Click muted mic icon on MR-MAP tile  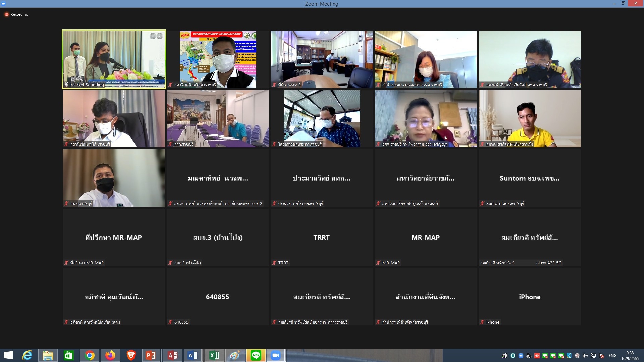[378, 263]
